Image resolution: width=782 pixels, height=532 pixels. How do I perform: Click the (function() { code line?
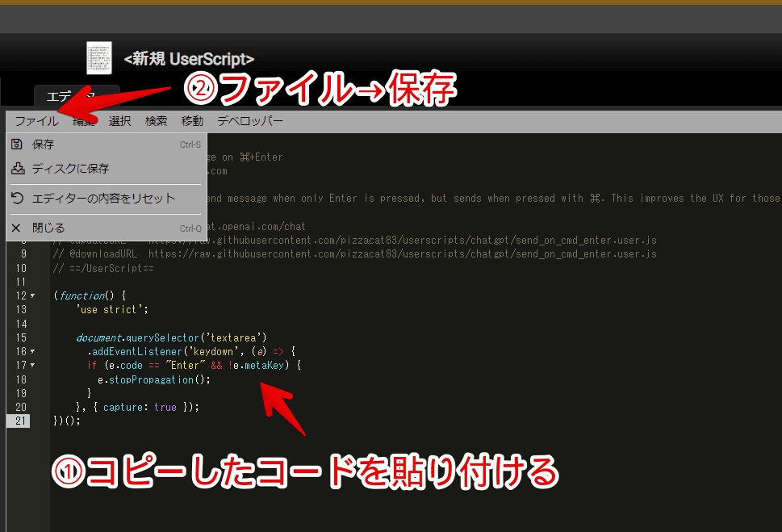point(90,296)
